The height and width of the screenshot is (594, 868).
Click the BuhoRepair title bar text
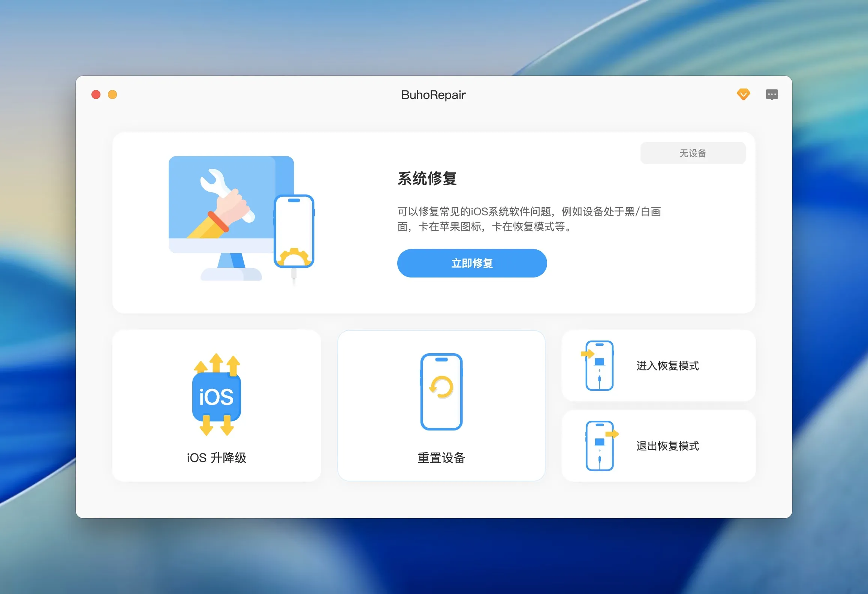434,94
